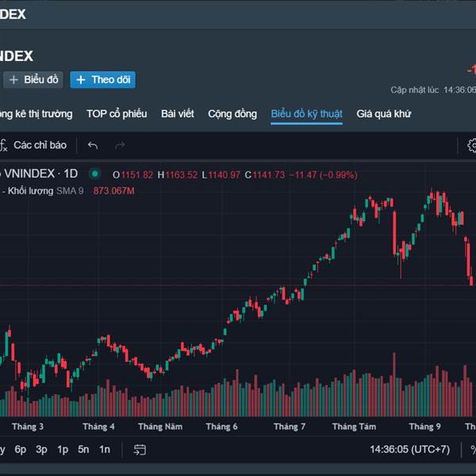Viewport: 476px width, 476px height.
Task: Select Biểu đồ kỹ thuật tab
Action: [x=306, y=113]
